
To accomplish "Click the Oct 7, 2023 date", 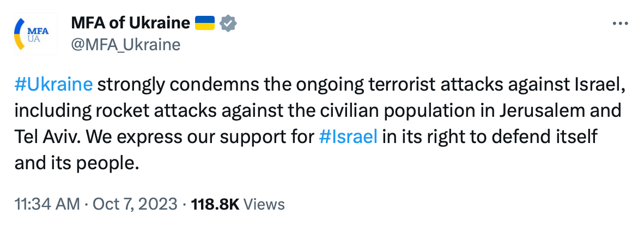I will tap(135, 204).
